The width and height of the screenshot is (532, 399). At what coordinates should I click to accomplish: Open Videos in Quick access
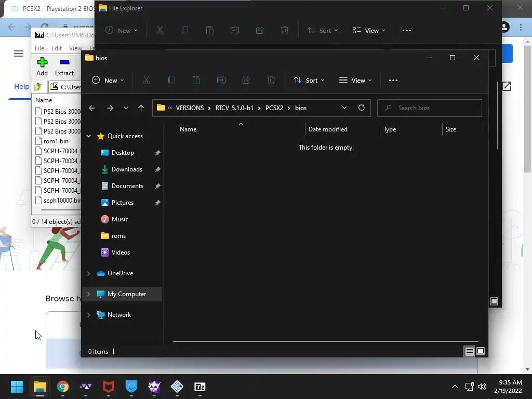click(121, 252)
